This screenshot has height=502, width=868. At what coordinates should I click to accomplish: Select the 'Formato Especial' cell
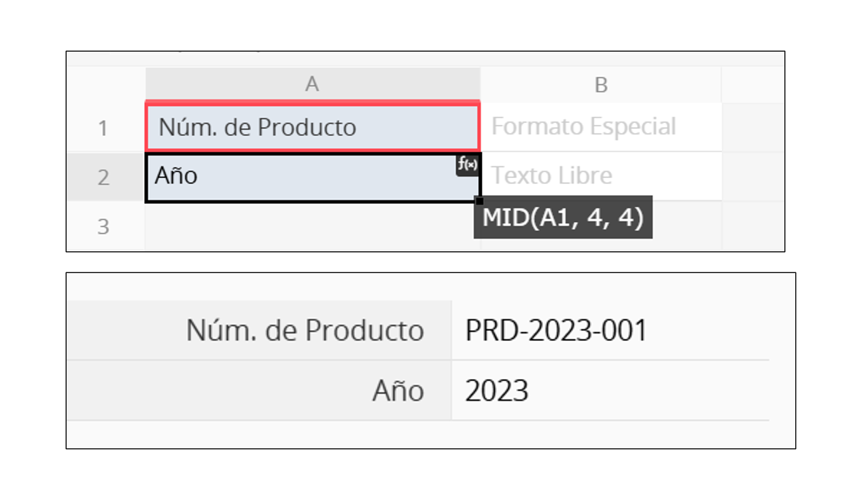click(x=600, y=127)
